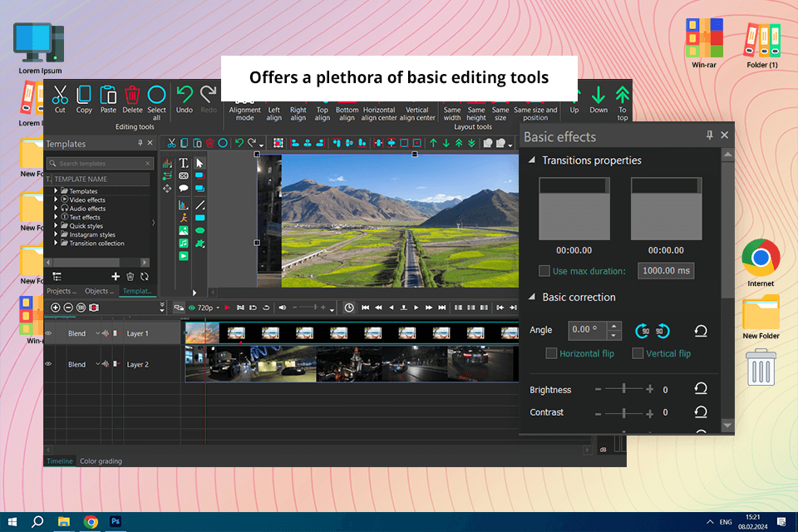798x532 pixels.
Task: Mute audio on Layer 1
Action: tap(106, 333)
